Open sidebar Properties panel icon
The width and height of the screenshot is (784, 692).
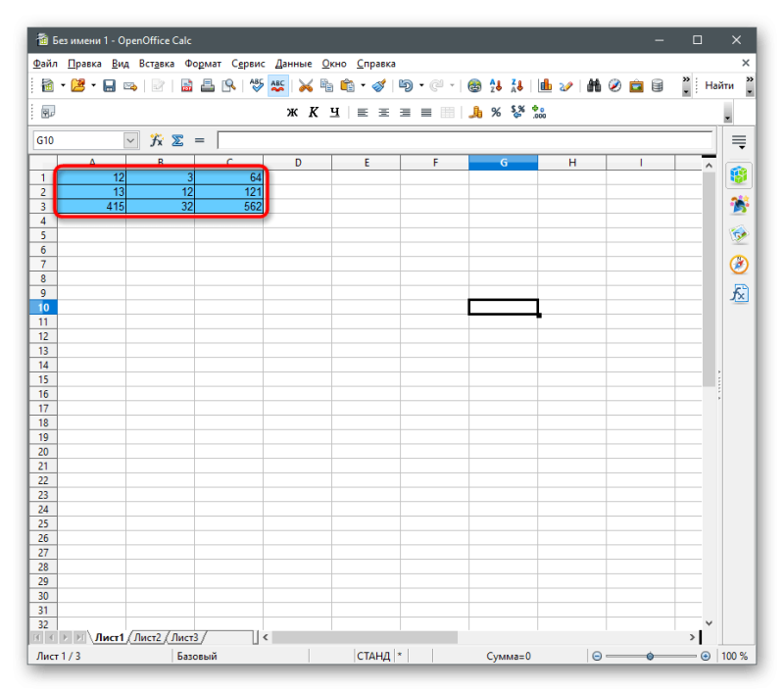pos(739,175)
